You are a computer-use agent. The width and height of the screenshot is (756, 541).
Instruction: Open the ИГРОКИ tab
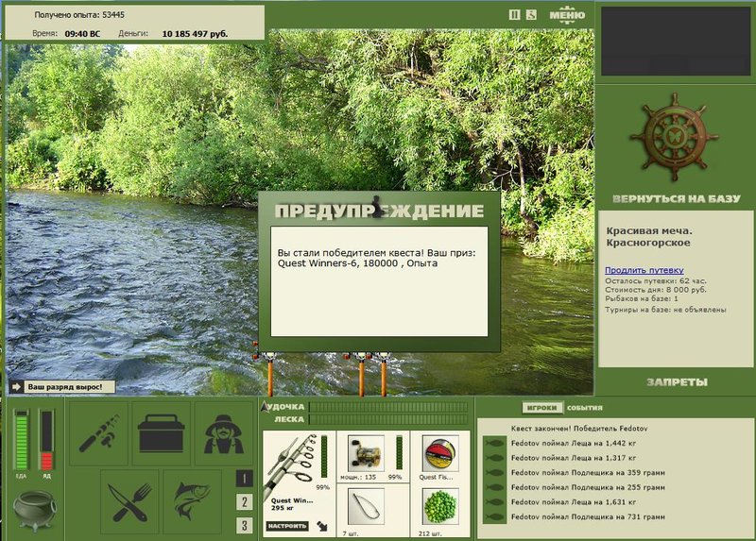click(541, 408)
